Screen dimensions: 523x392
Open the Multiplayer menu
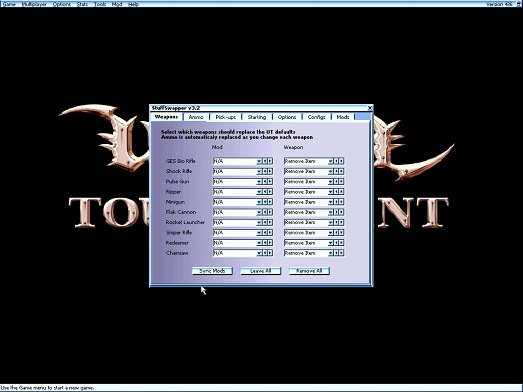click(34, 4)
